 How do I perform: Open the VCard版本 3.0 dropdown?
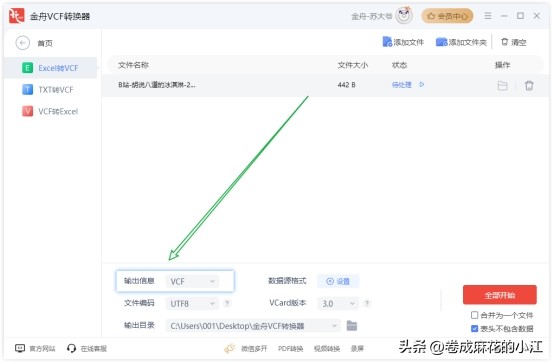(338, 303)
